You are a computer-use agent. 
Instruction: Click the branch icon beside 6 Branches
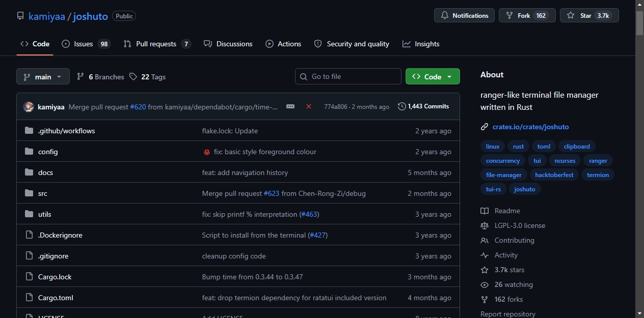[x=81, y=76]
